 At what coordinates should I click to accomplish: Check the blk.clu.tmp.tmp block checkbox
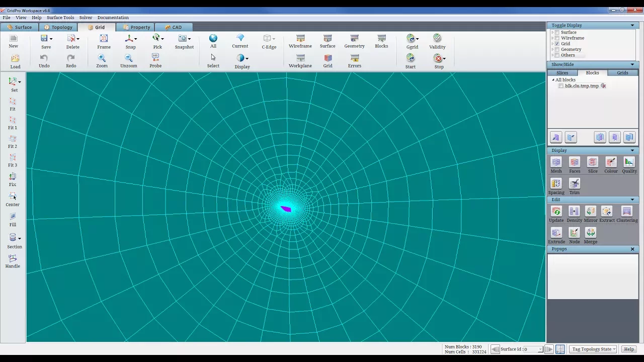[x=561, y=86]
